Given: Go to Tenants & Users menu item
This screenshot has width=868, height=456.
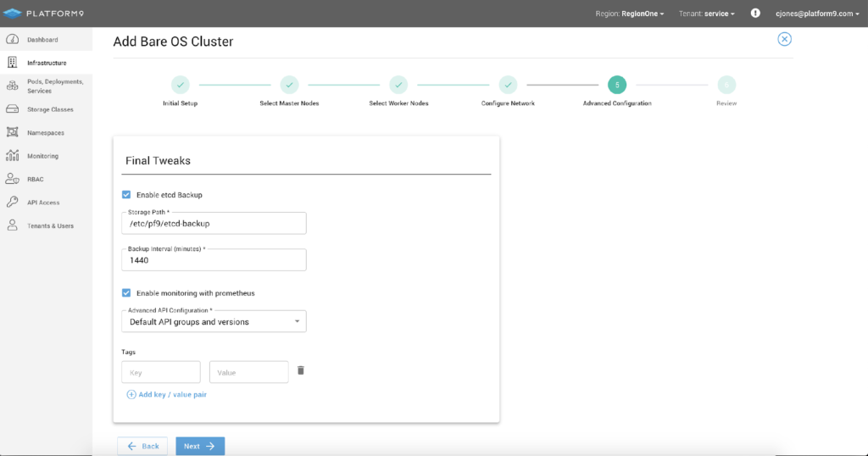Looking at the screenshot, I should click(x=50, y=226).
